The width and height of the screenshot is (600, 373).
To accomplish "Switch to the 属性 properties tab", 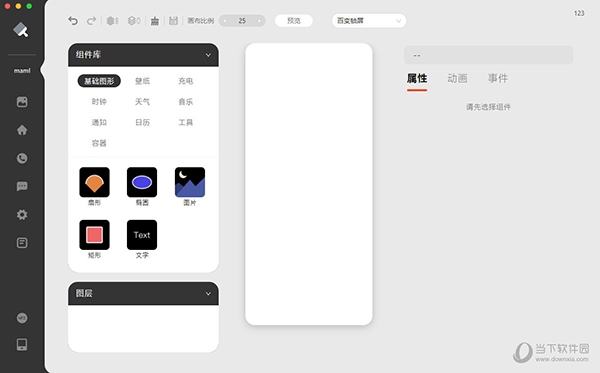I will coord(417,79).
